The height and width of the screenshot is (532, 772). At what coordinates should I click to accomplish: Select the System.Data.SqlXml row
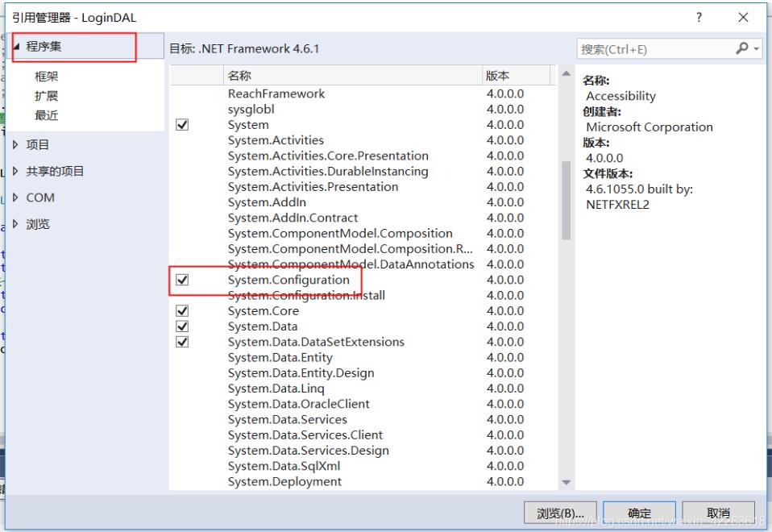point(363,466)
